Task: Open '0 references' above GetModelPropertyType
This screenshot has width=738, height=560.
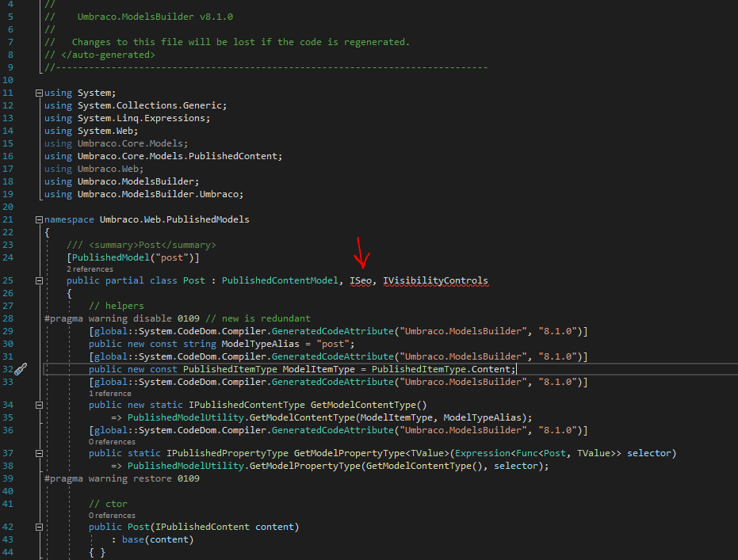Action: [112, 442]
